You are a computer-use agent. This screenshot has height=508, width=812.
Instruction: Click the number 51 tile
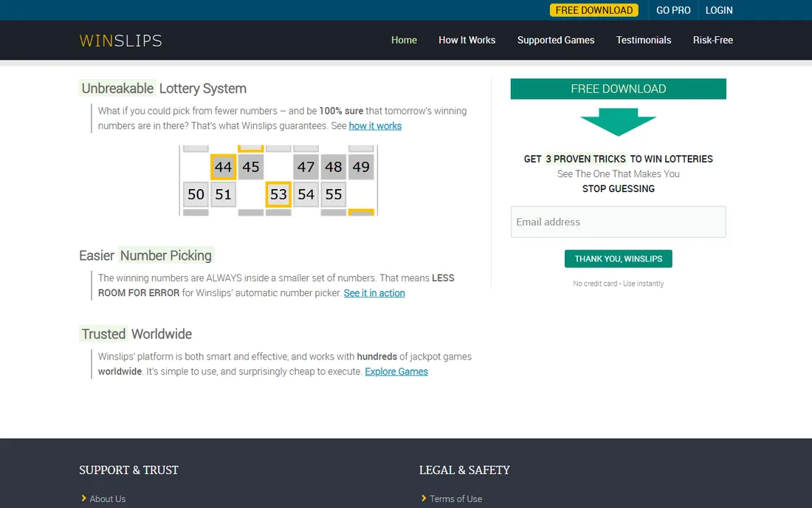click(223, 194)
